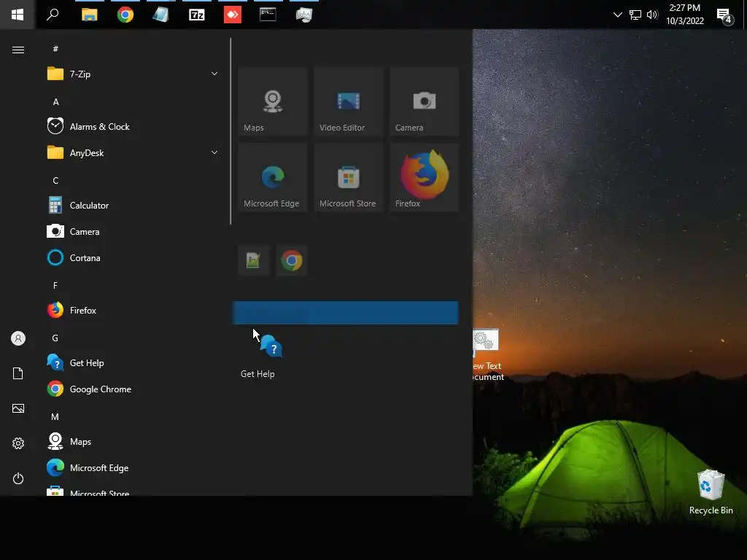Viewport: 747px width, 560px height.
Task: Launch Microsoft Edge from the app list
Action: click(132, 467)
